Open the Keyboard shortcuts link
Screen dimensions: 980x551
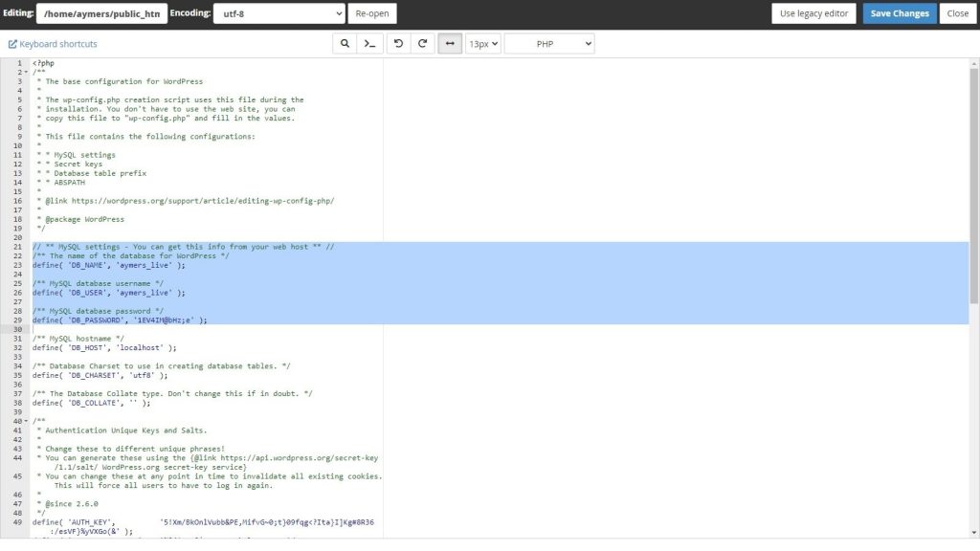point(53,44)
